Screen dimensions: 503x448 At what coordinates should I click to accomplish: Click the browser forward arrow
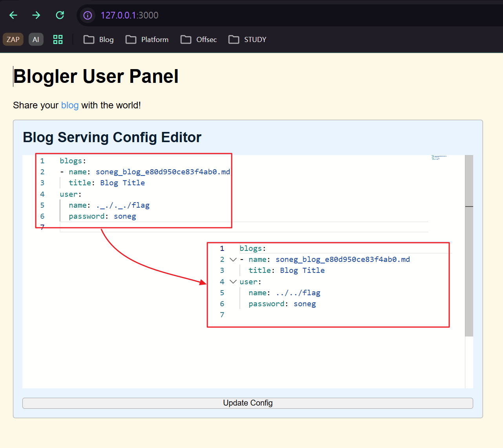[36, 15]
